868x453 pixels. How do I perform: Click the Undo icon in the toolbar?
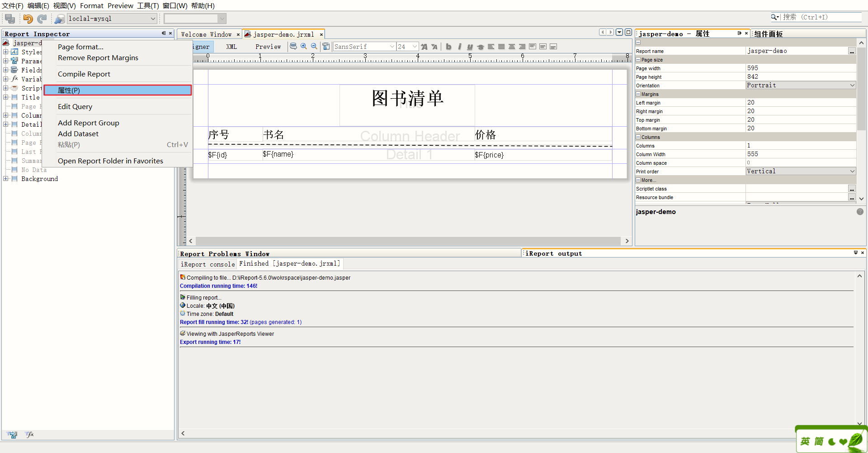click(28, 19)
